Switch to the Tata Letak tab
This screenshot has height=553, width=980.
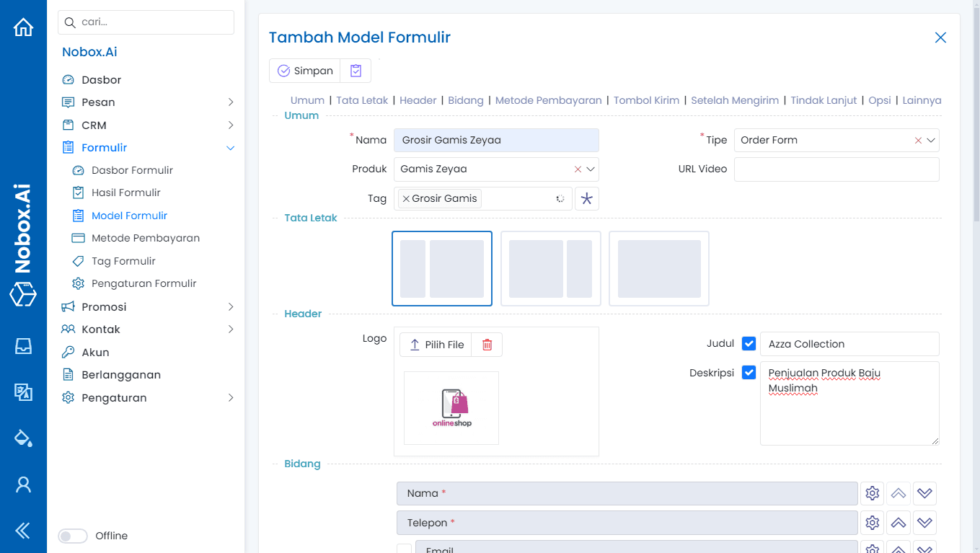[361, 100]
